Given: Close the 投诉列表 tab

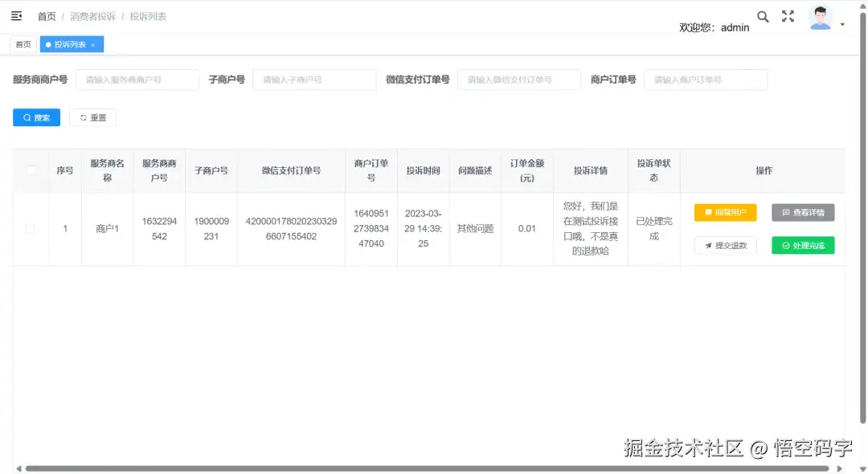Looking at the screenshot, I should (x=94, y=44).
